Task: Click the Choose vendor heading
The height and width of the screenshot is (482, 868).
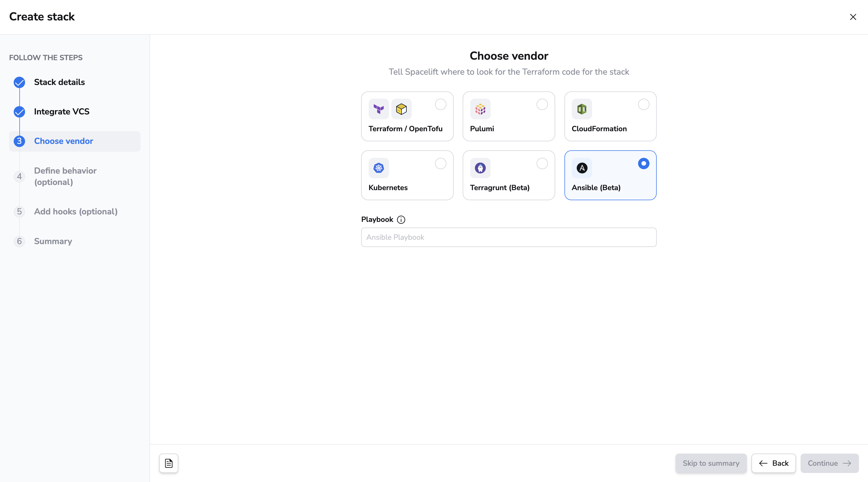Action: pyautogui.click(x=509, y=56)
